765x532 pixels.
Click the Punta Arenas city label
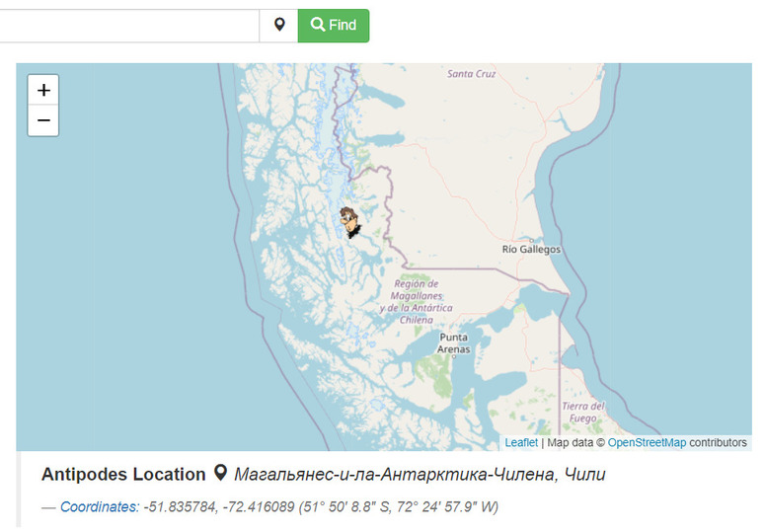pyautogui.click(x=454, y=343)
